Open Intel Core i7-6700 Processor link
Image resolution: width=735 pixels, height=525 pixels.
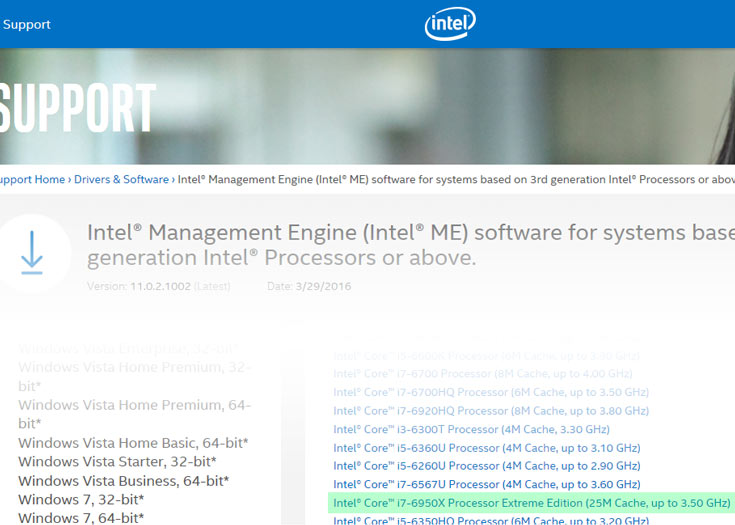(x=483, y=374)
